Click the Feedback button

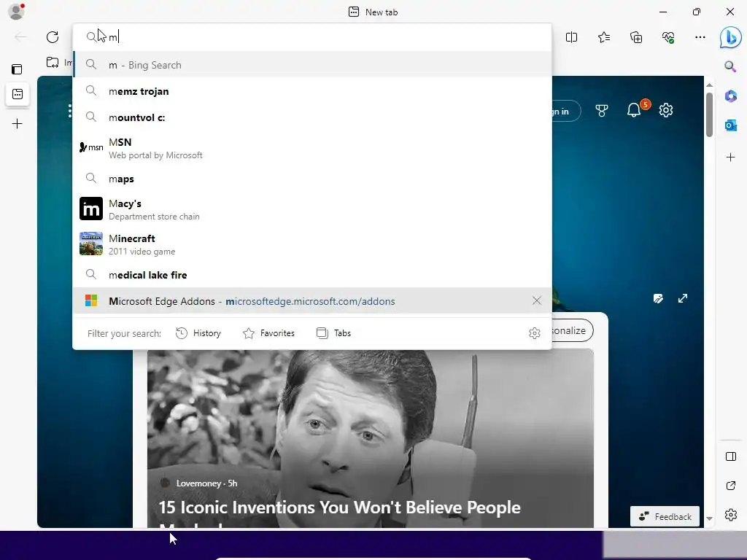665,517
